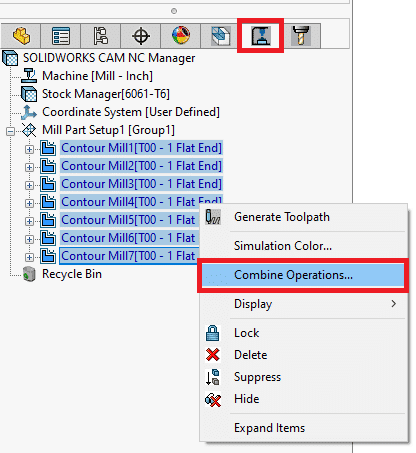The width and height of the screenshot is (416, 453).
Task: Select Machine [Mill - Inch] item
Action: click(97, 76)
